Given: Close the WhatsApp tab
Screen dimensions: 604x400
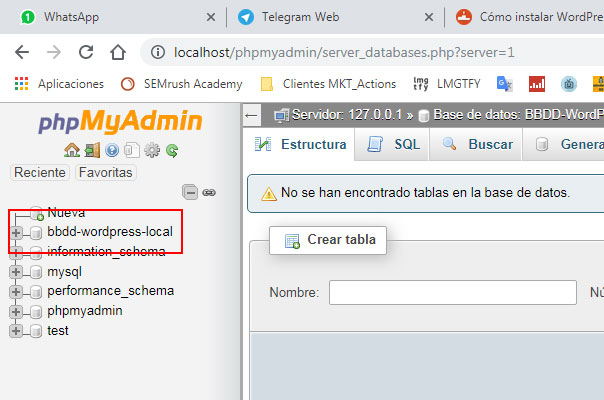Looking at the screenshot, I should click(x=210, y=17).
